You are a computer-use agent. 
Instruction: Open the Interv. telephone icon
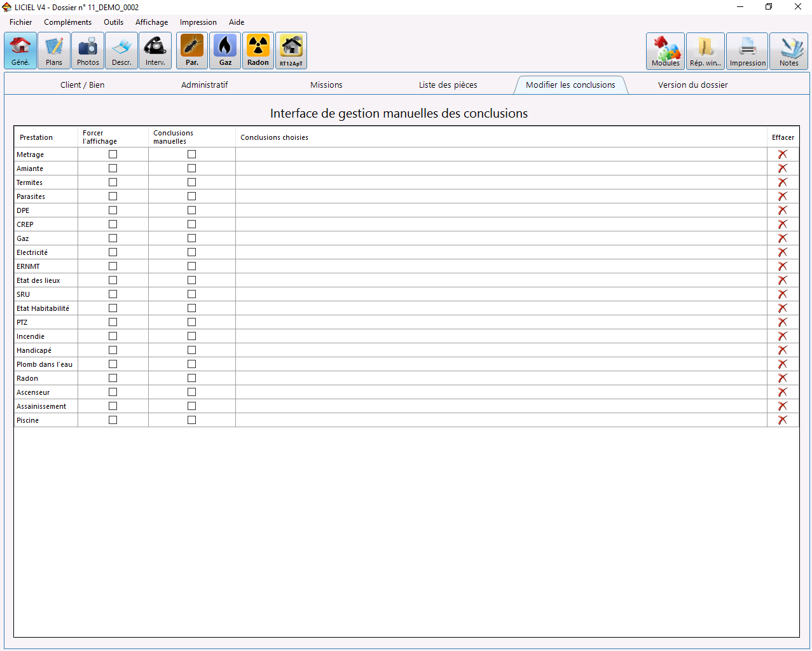tap(155, 51)
